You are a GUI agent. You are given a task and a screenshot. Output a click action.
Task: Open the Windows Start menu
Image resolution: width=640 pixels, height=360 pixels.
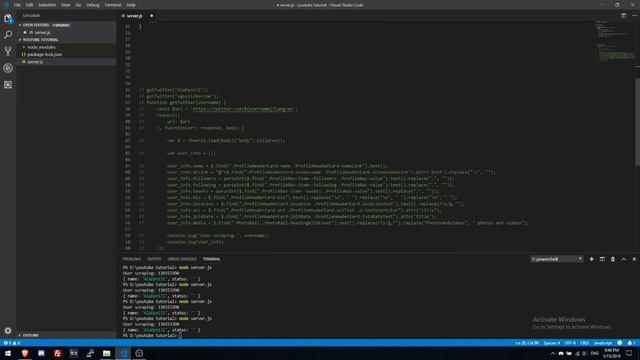[8, 353]
